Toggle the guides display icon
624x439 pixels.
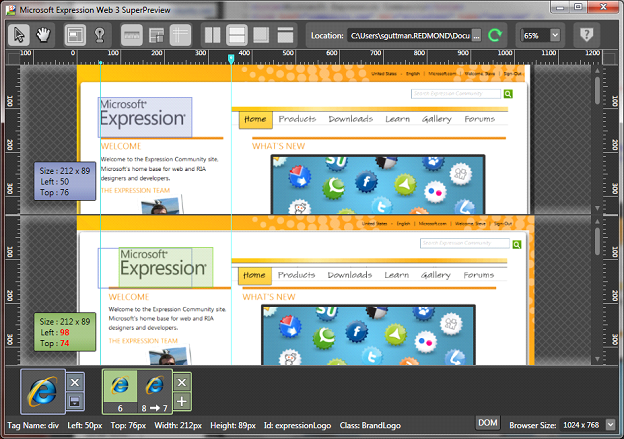point(180,35)
